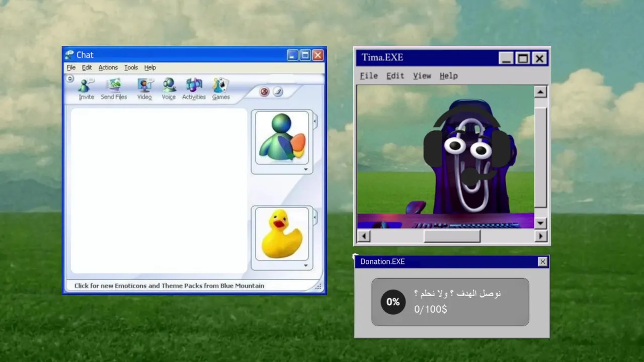Click the 0% donation progress circle

coord(393,302)
